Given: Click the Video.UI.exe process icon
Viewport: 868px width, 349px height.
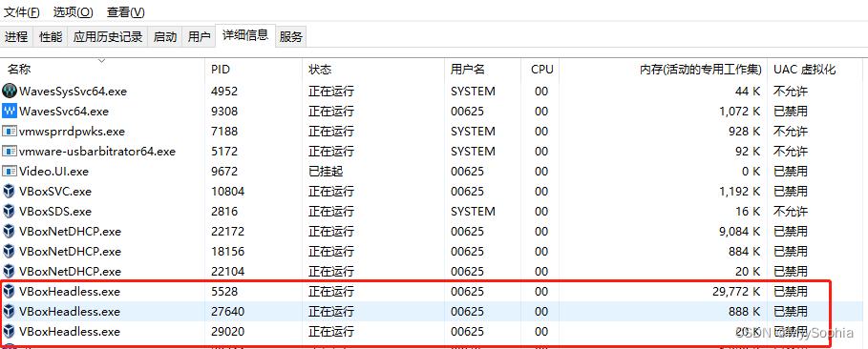Looking at the screenshot, I should pyautogui.click(x=10, y=171).
